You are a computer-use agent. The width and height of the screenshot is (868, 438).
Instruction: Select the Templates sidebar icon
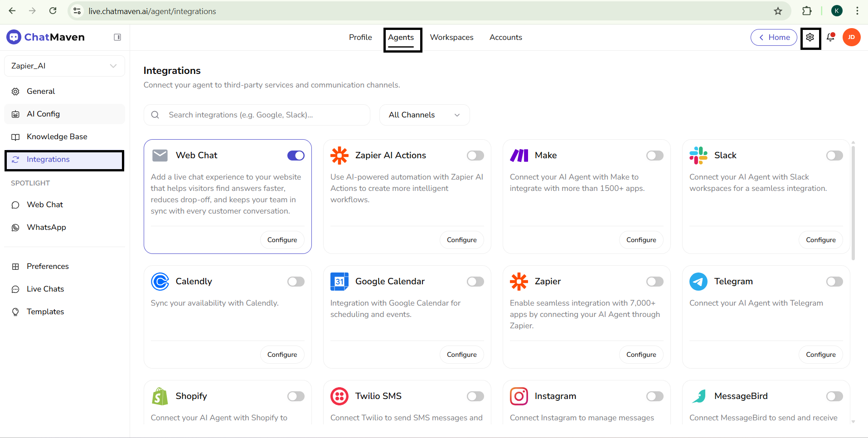click(16, 311)
